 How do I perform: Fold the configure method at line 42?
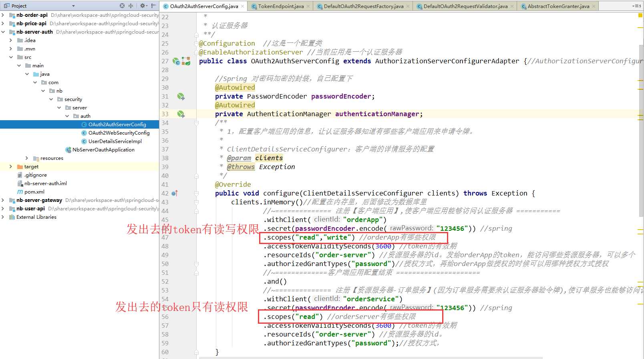(196, 193)
